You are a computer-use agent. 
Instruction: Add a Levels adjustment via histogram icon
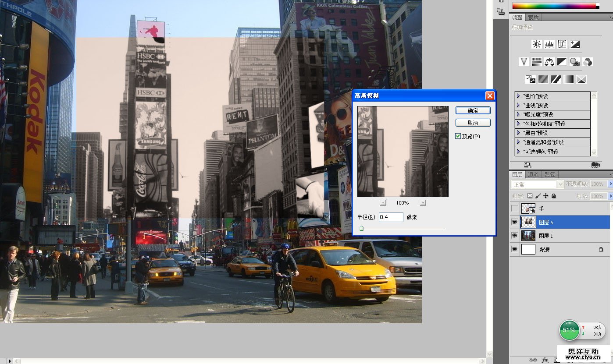pos(549,44)
